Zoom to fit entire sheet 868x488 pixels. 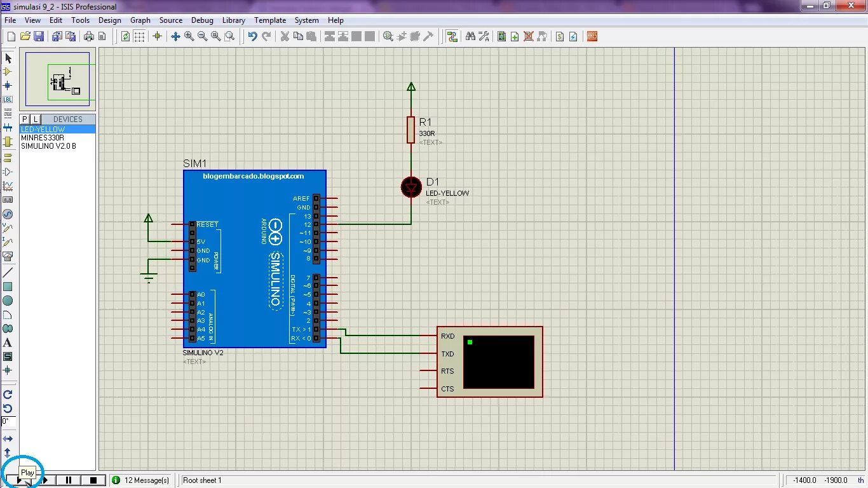click(216, 36)
